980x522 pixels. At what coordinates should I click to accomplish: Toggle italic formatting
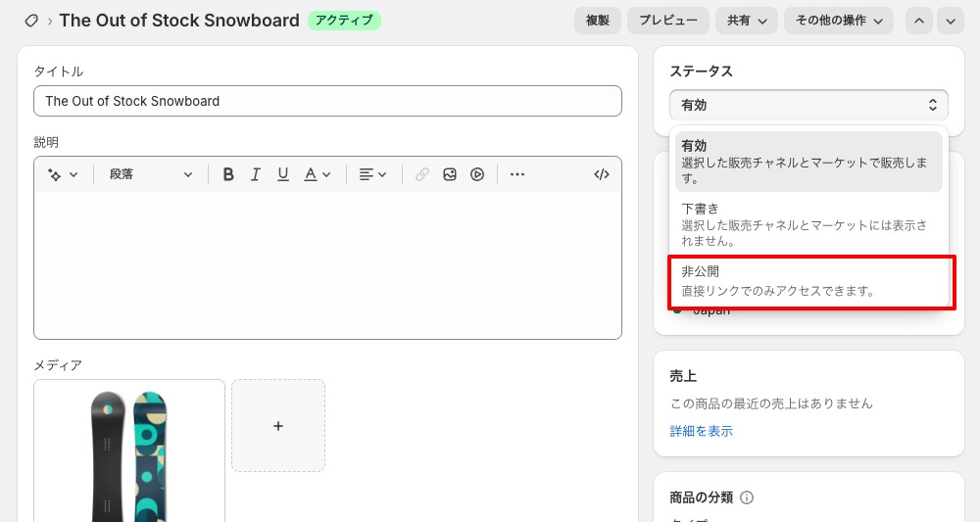256,174
